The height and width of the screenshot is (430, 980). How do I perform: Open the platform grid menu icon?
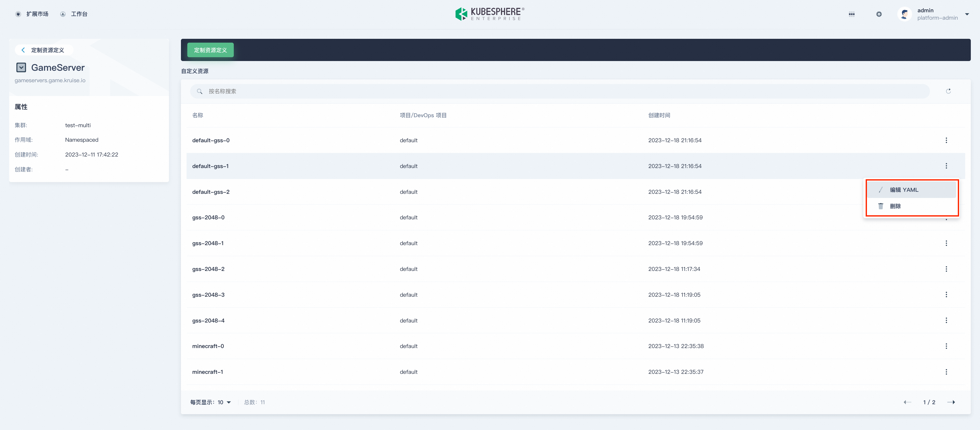click(x=851, y=15)
